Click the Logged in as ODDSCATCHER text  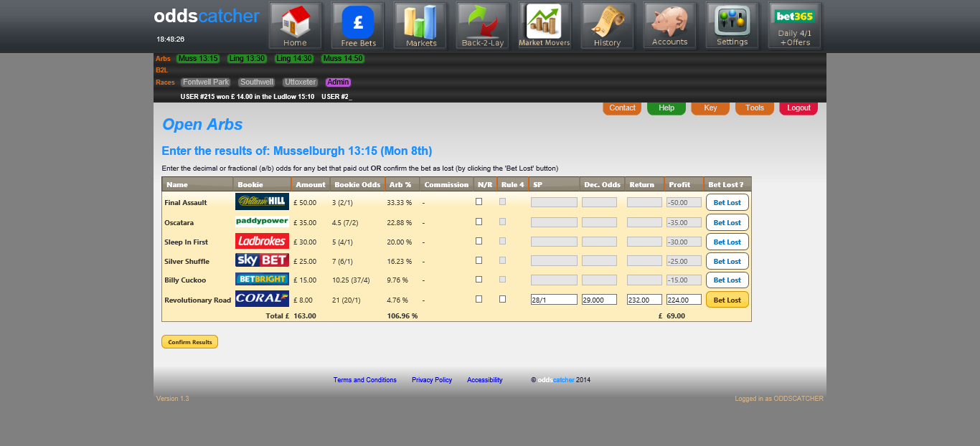pyautogui.click(x=779, y=399)
